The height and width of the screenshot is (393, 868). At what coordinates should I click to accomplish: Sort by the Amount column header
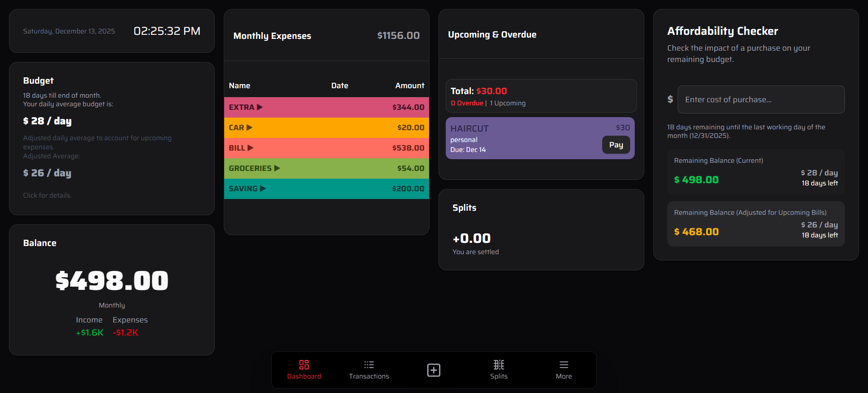coord(410,85)
